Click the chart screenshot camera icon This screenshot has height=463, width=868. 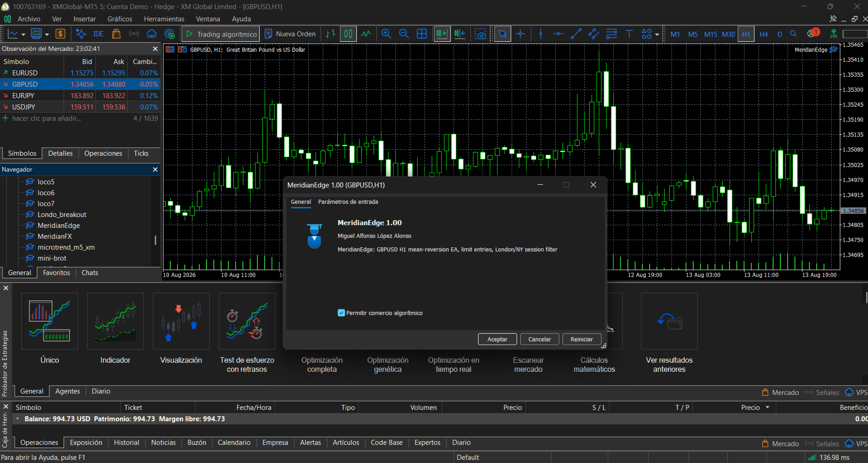click(480, 34)
